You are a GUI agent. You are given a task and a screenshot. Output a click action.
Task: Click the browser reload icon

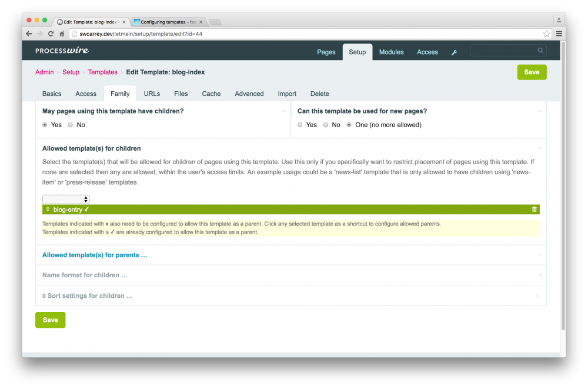pos(51,34)
